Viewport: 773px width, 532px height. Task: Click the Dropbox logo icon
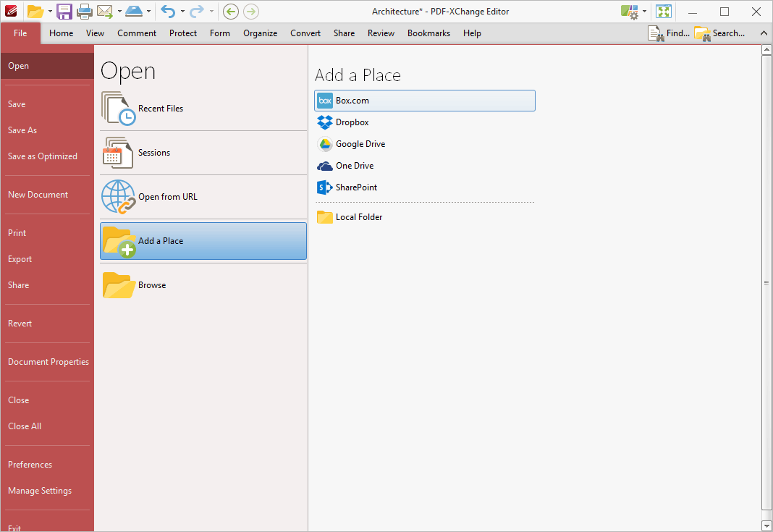(325, 122)
